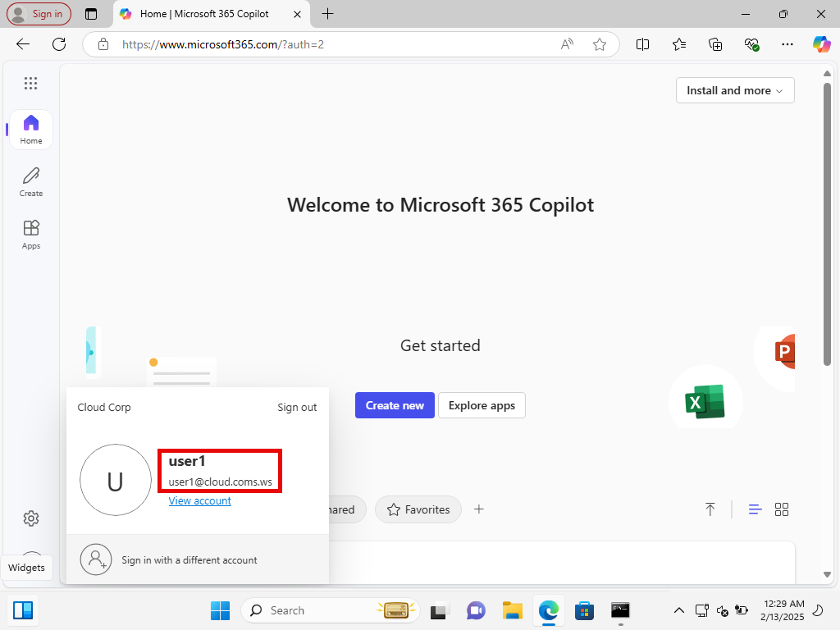Open the tab actions menu
Viewport: 840px width, 630px height.
tap(91, 14)
